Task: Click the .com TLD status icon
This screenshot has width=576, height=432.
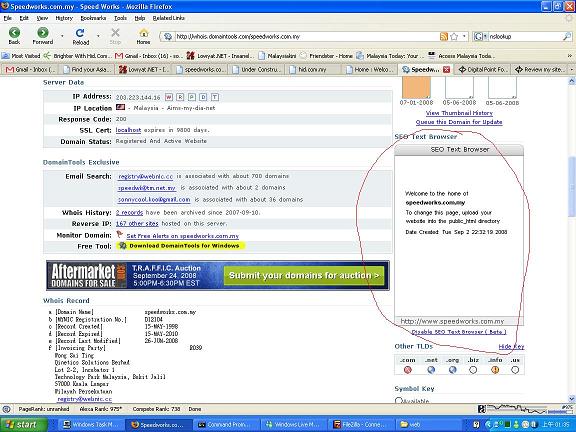Action: [x=407, y=370]
